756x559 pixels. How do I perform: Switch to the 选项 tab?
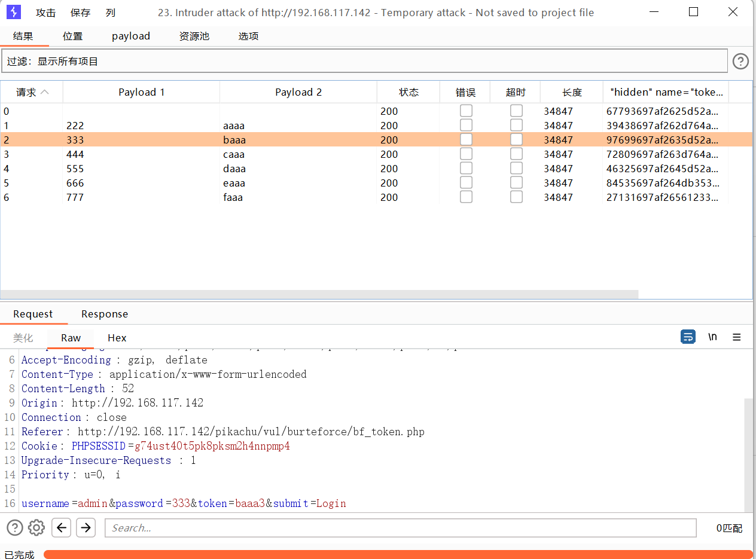point(249,36)
